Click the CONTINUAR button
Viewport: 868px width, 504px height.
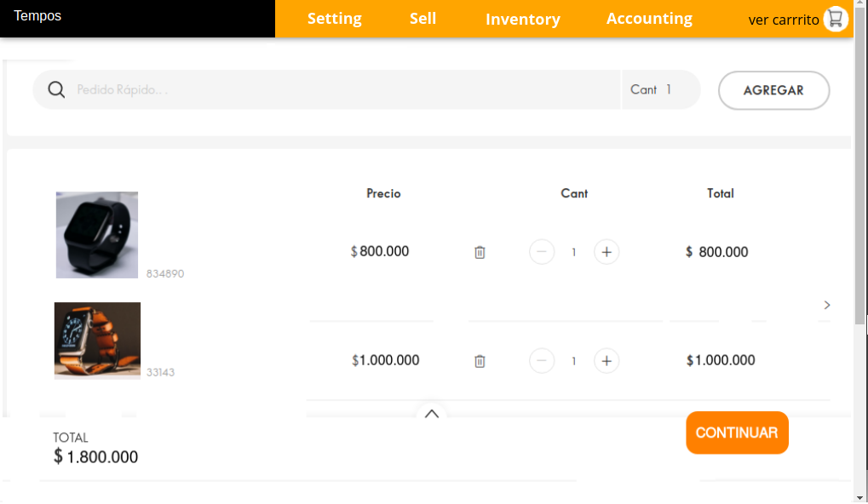coord(737,432)
